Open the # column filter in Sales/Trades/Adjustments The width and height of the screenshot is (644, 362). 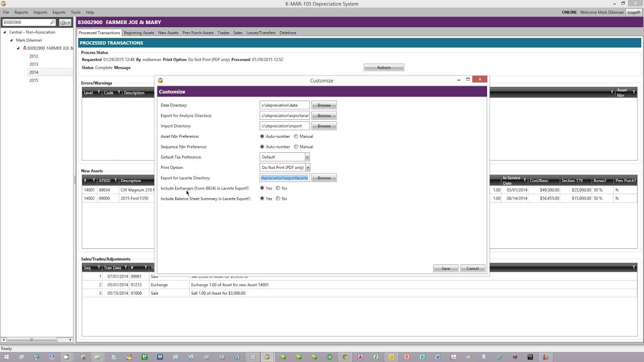click(145, 267)
